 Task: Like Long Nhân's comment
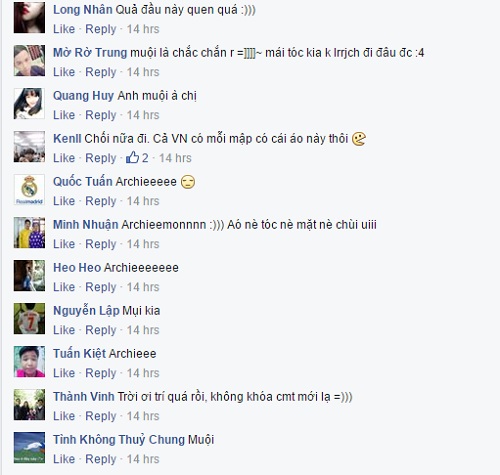[x=64, y=29]
